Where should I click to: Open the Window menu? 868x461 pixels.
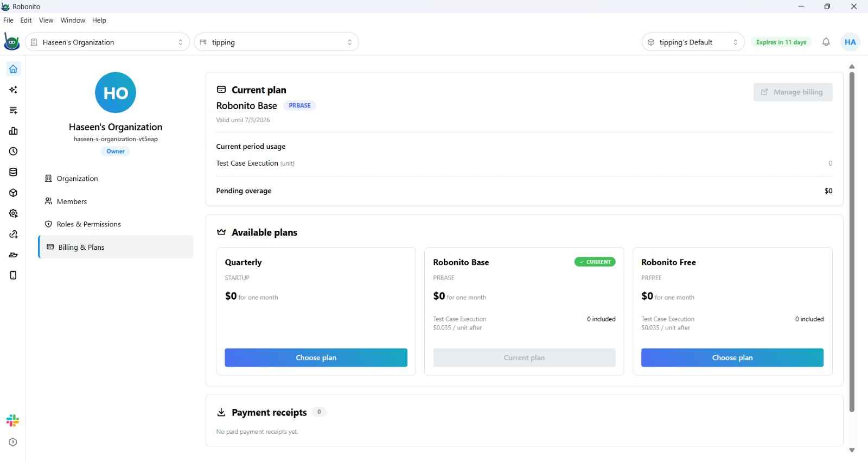click(73, 20)
